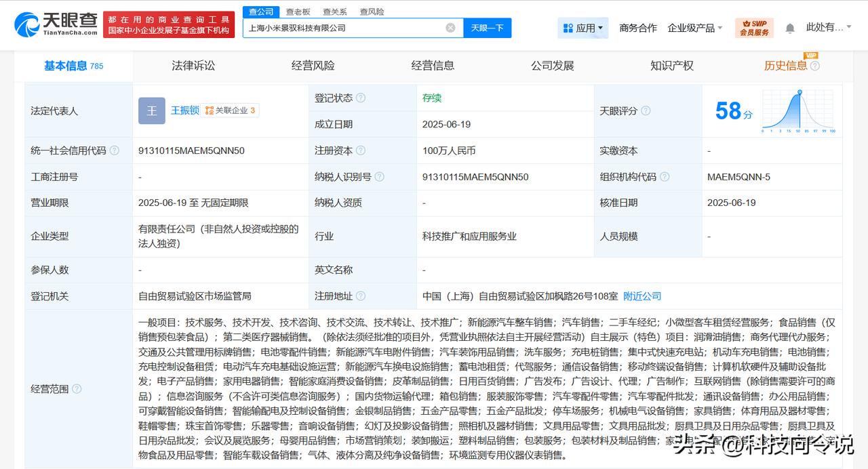Click the help icon beside 经营范围
The height and width of the screenshot is (469, 868).
(77, 389)
